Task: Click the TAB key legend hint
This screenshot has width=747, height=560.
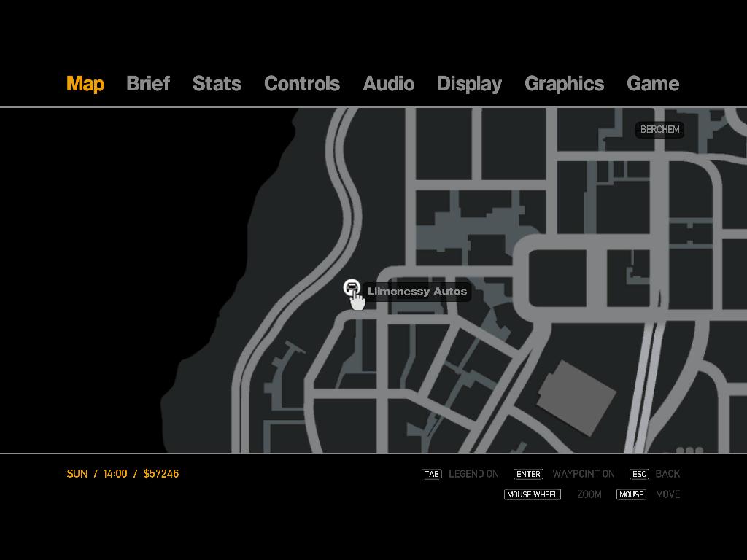Action: tap(432, 474)
